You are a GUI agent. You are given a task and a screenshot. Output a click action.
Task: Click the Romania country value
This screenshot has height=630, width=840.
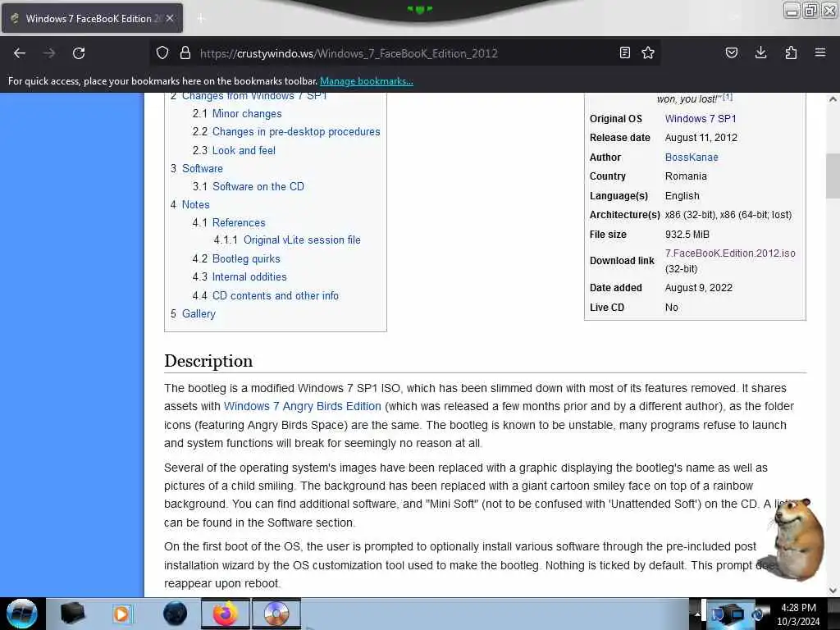(686, 176)
